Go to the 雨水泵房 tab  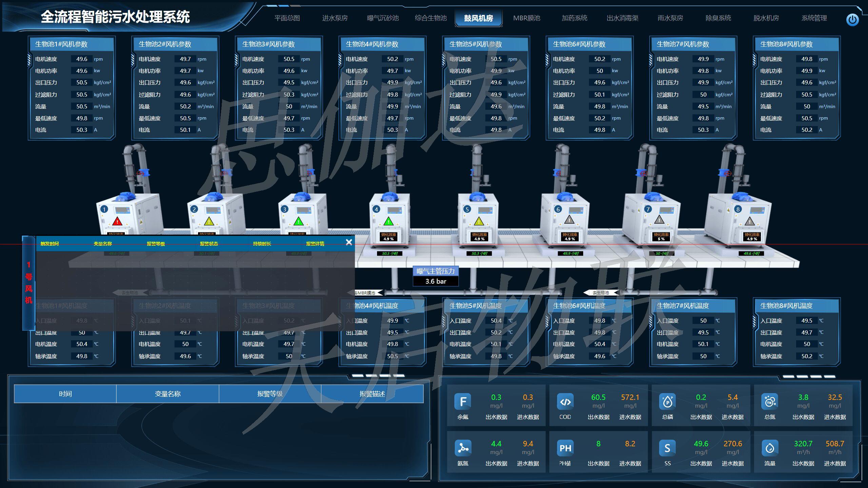[670, 18]
